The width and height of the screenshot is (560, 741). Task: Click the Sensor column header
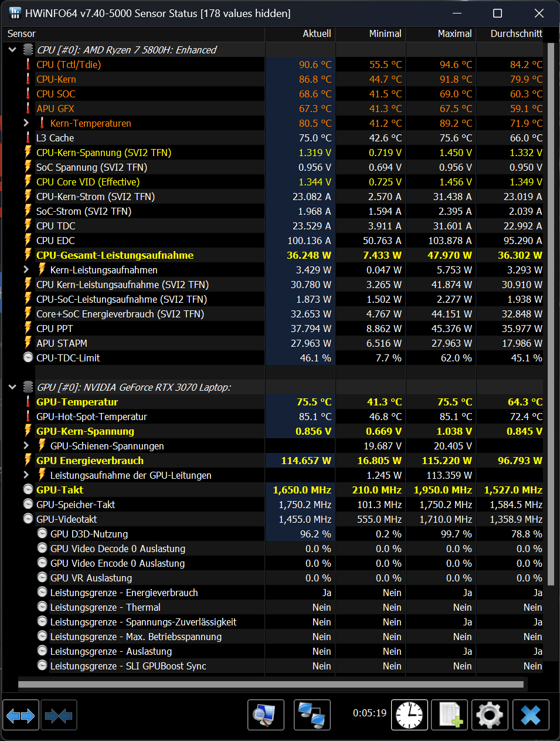click(x=134, y=34)
